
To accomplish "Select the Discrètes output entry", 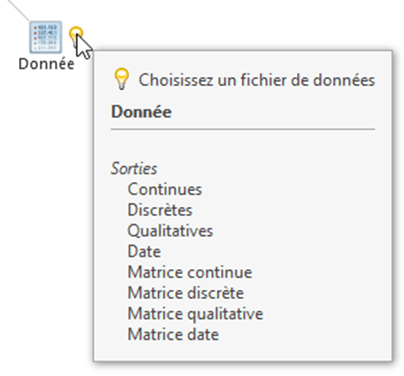I will click(160, 210).
